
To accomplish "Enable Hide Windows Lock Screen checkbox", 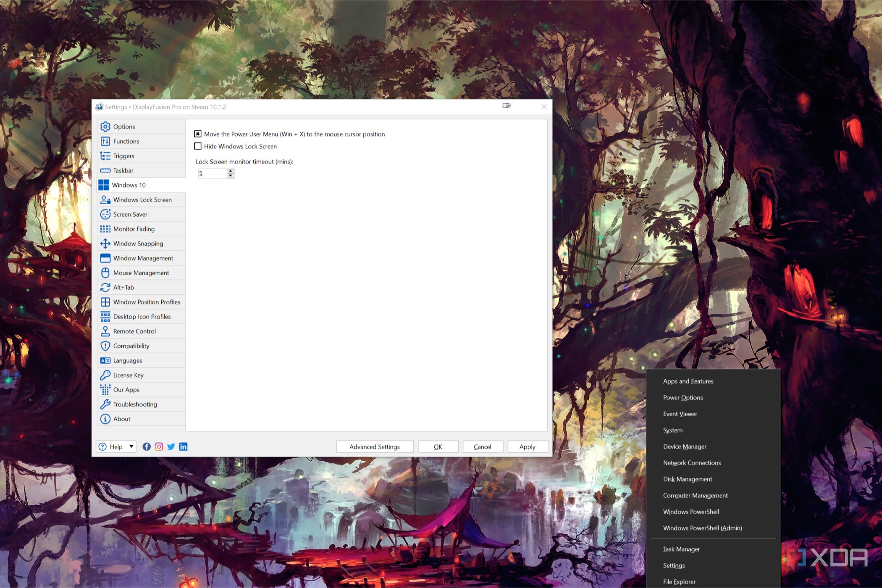I will pos(198,146).
